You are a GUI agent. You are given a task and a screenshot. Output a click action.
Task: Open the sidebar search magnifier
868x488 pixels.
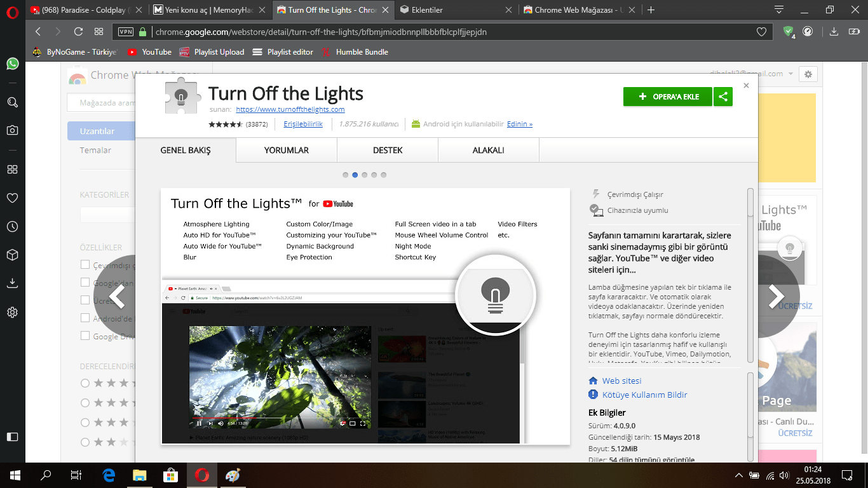(x=12, y=102)
